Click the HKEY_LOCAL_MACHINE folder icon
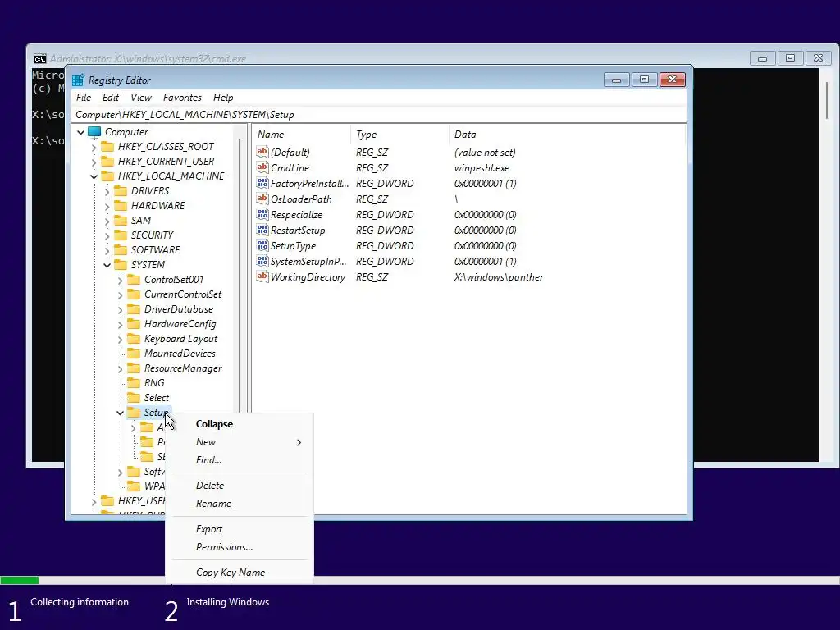840x630 pixels. coord(107,176)
